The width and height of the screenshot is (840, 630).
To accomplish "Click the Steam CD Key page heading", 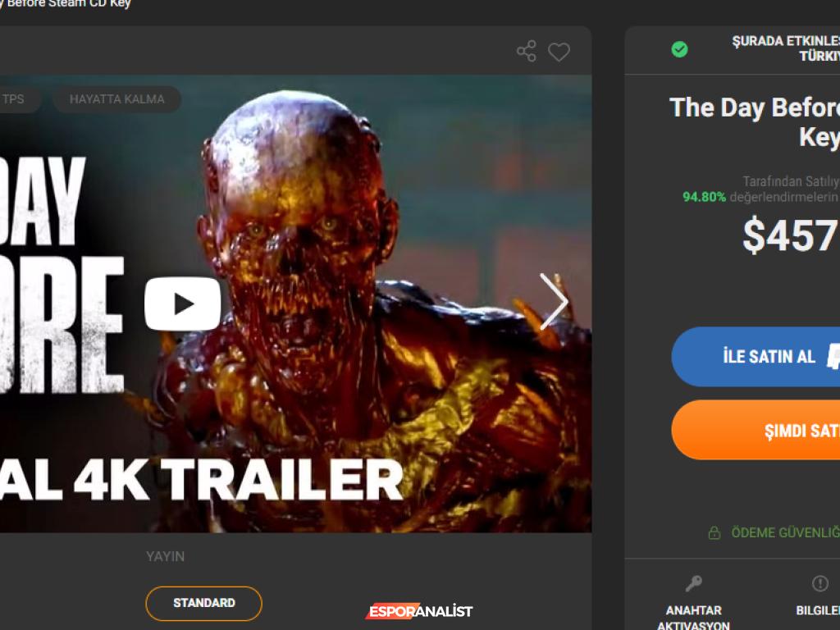I will [x=66, y=4].
